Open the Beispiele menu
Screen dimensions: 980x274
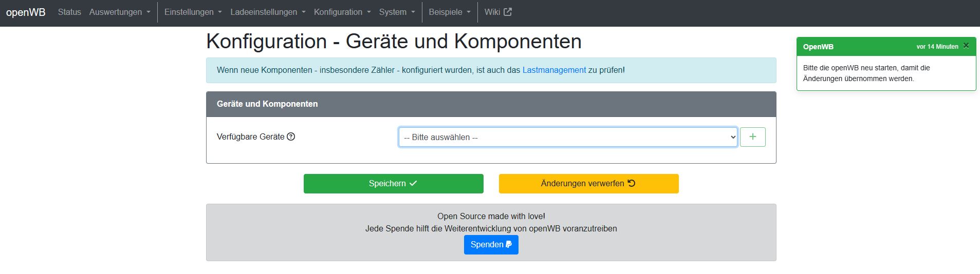(x=449, y=12)
